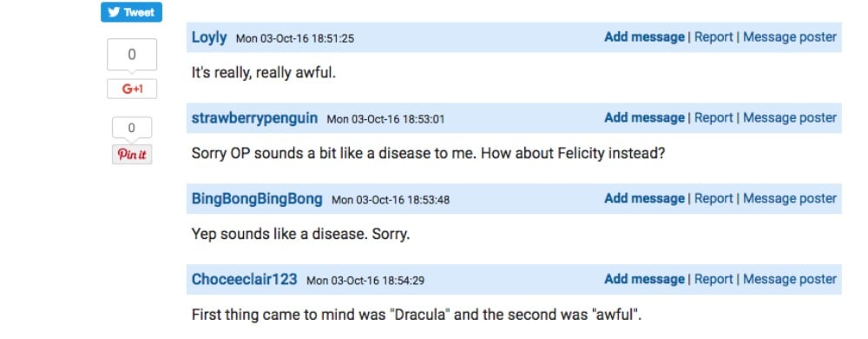Click the Pinterest pin count bubble

132,128
